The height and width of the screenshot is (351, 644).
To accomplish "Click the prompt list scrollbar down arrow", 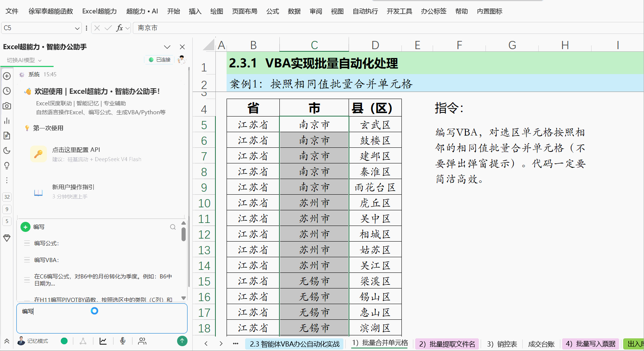I will (x=183, y=298).
